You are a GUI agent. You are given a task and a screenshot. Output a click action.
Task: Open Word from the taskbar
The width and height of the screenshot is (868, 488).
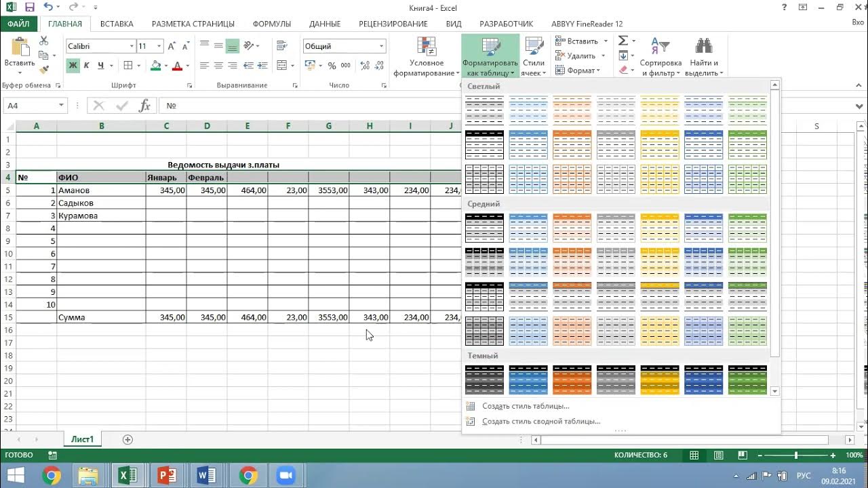206,476
